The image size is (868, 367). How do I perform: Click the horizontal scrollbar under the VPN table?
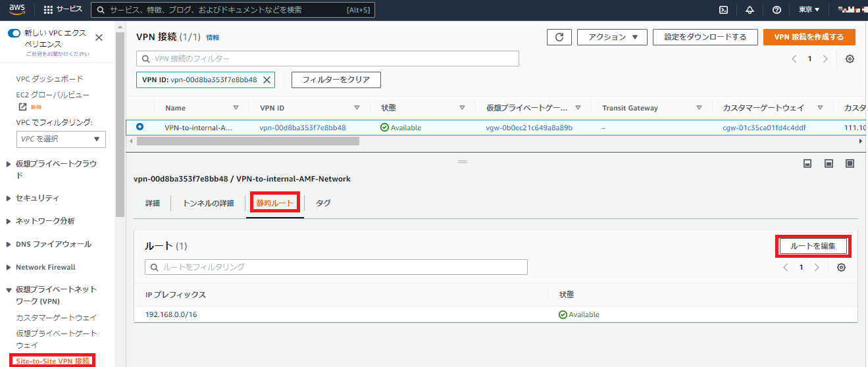(x=247, y=141)
